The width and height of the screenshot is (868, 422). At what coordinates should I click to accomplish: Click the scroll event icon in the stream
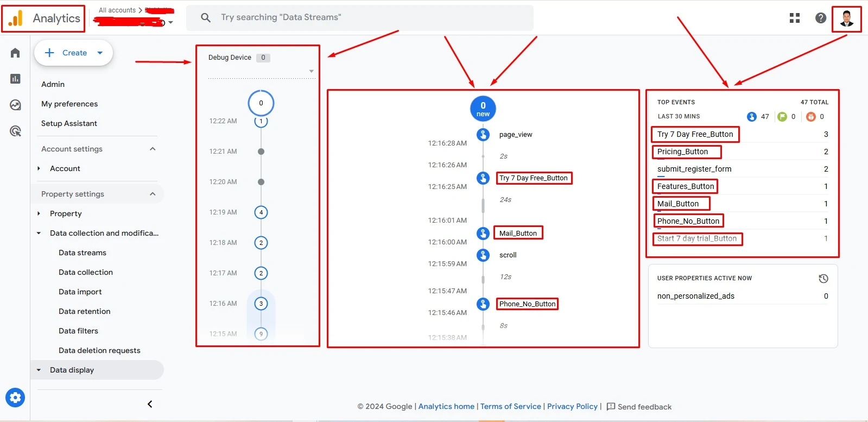coord(483,255)
